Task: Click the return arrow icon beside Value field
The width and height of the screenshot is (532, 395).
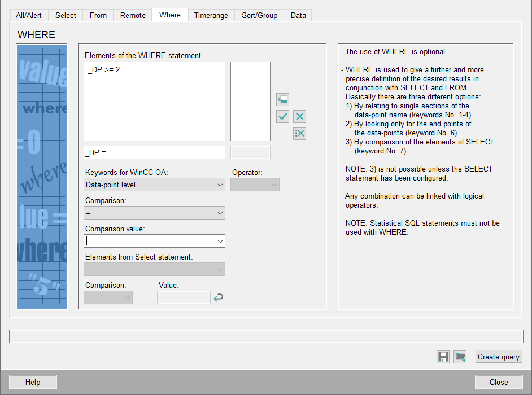Action: [x=218, y=297]
